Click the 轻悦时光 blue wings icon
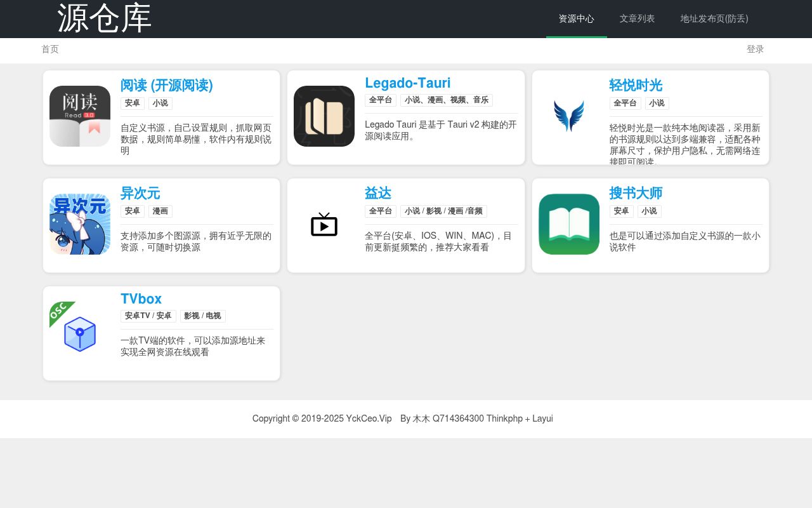 pyautogui.click(x=569, y=116)
